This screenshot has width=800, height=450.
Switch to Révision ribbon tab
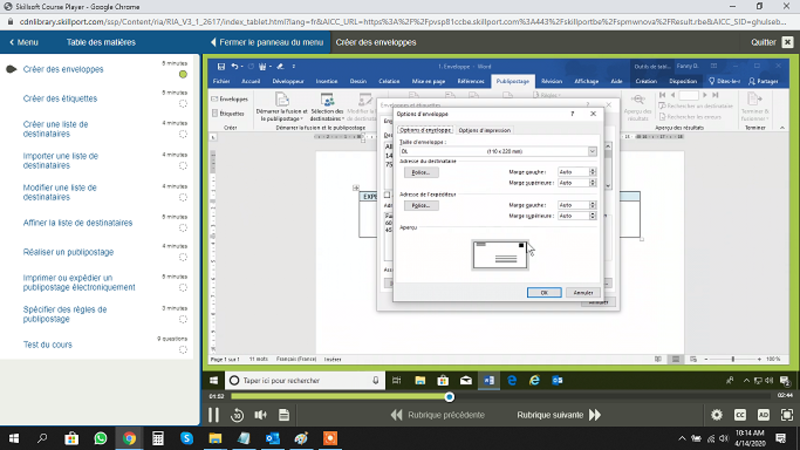pyautogui.click(x=552, y=81)
